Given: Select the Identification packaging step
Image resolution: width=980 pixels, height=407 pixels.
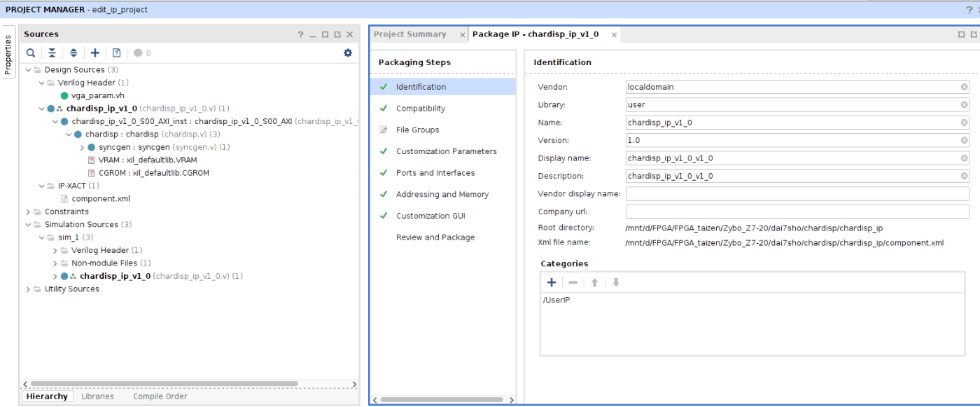Looking at the screenshot, I should 443,87.
